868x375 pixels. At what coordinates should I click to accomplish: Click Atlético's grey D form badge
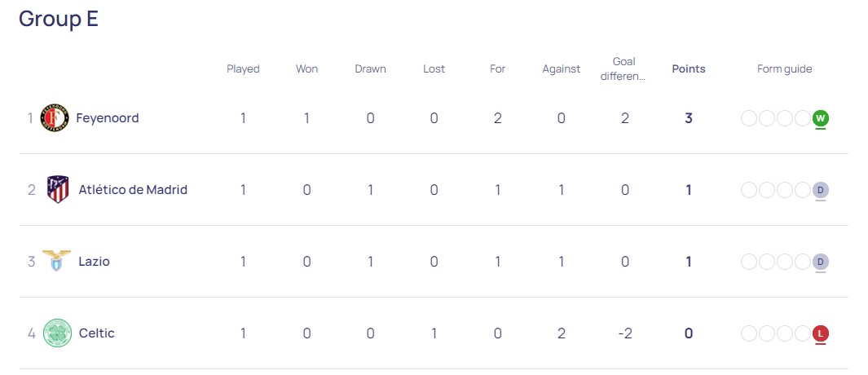(x=821, y=190)
